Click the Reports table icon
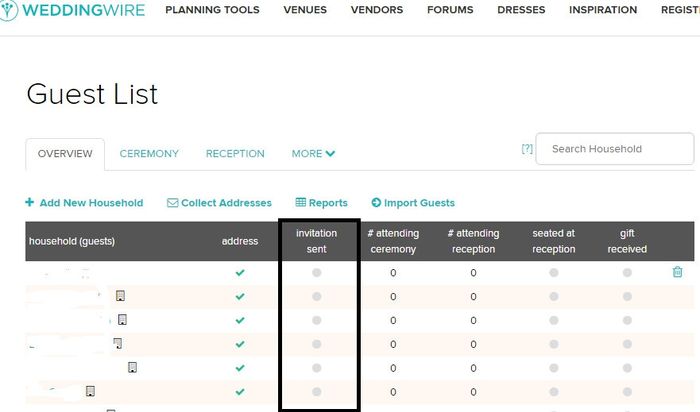The height and width of the screenshot is (412, 700). click(x=301, y=203)
